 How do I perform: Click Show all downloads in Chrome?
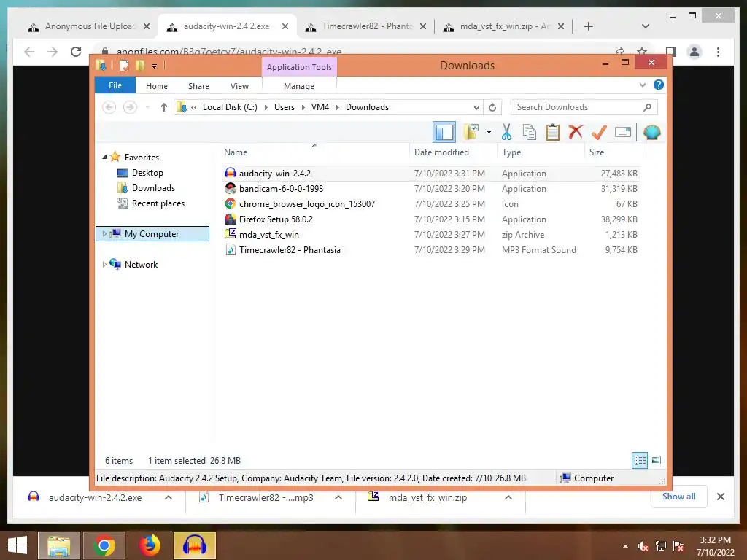pyautogui.click(x=679, y=497)
